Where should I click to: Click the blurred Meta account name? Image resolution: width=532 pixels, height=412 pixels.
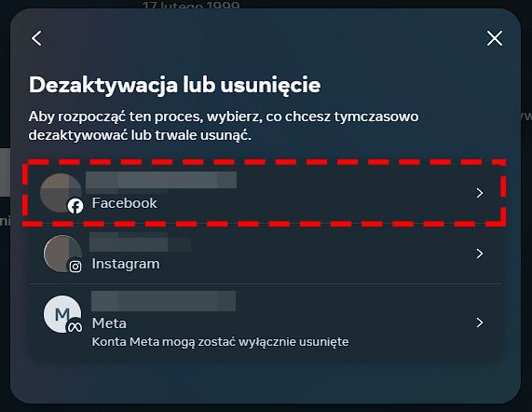[x=163, y=301]
